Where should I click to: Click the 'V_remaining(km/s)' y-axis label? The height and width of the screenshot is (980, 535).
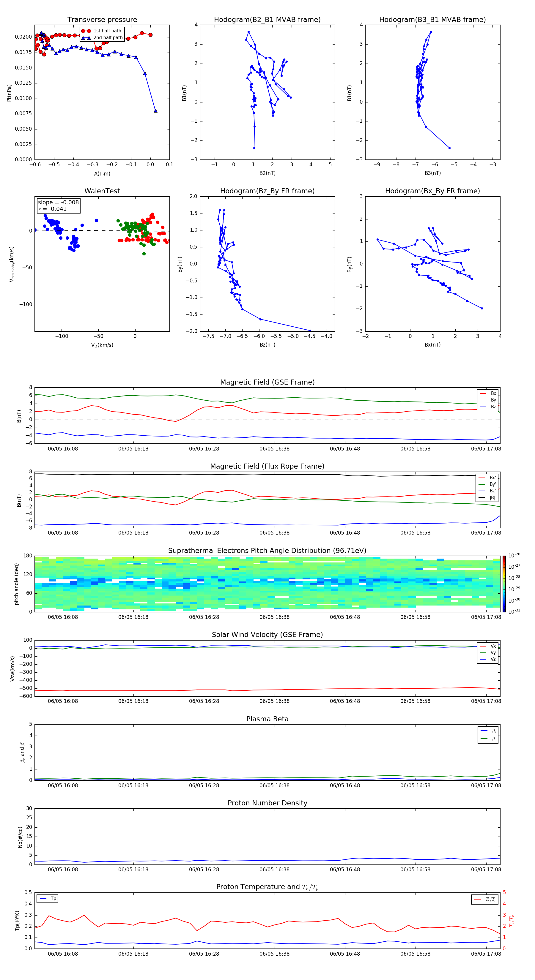coord(11,264)
